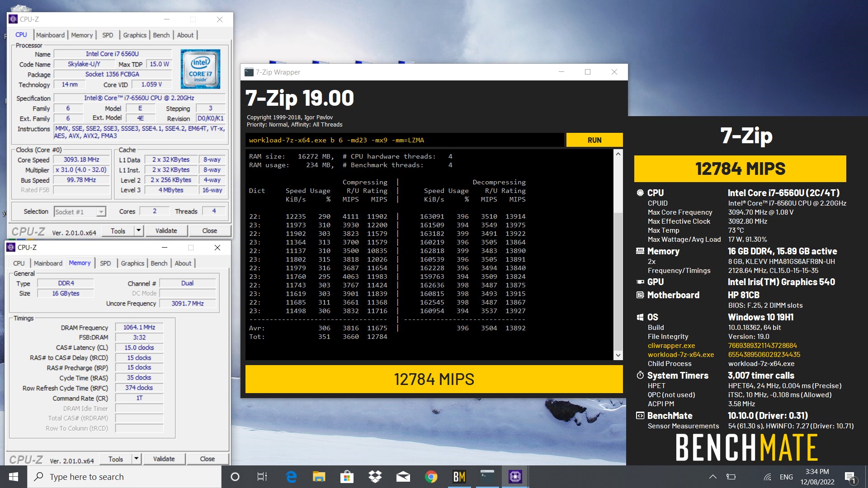This screenshot has height=488, width=868.
Task: Click the Windows taskbar search box
Action: pos(124,477)
